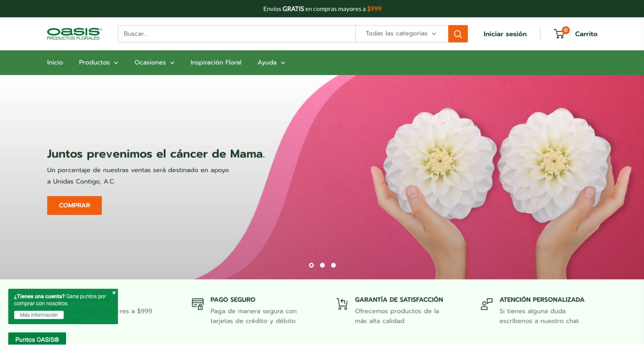
Task: Click Más información in the popup
Action: tap(39, 315)
